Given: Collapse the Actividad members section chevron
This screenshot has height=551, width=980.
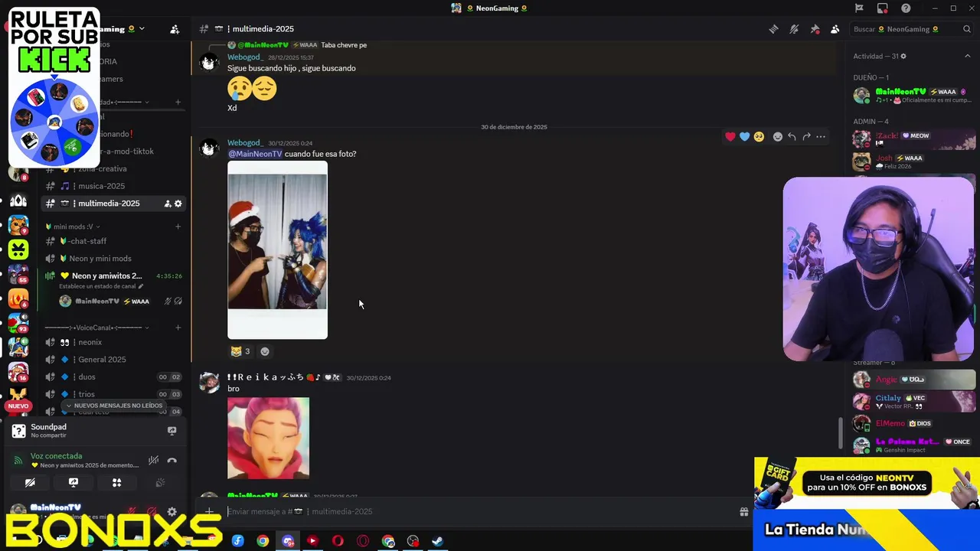Looking at the screenshot, I should point(968,56).
